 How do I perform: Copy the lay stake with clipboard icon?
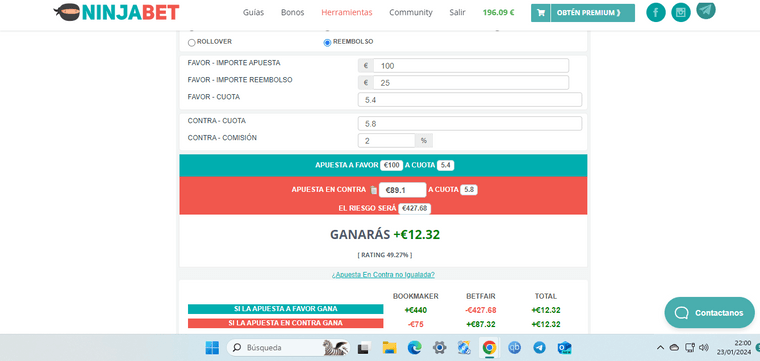[x=373, y=190]
